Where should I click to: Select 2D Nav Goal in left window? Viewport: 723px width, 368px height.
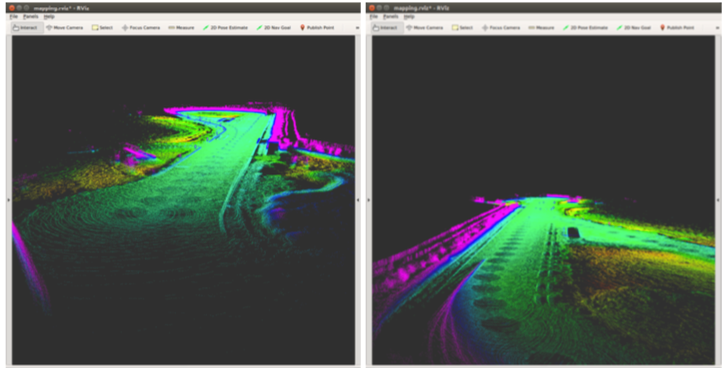pyautogui.click(x=273, y=28)
